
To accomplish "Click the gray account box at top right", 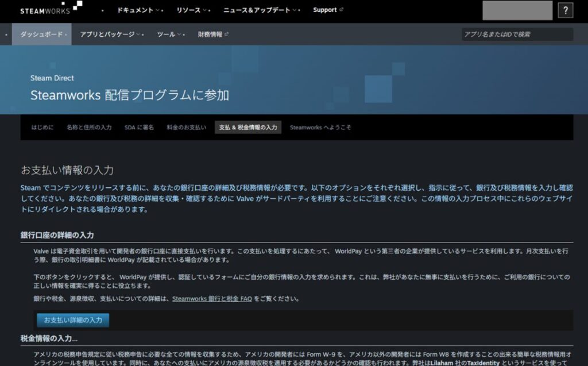I will click(x=517, y=10).
